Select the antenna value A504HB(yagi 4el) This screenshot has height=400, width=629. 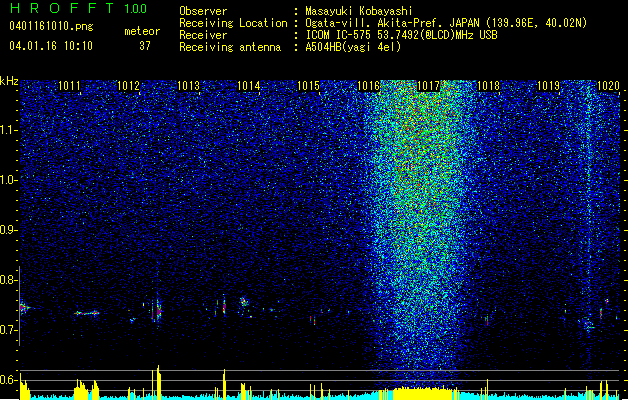[x=353, y=47]
